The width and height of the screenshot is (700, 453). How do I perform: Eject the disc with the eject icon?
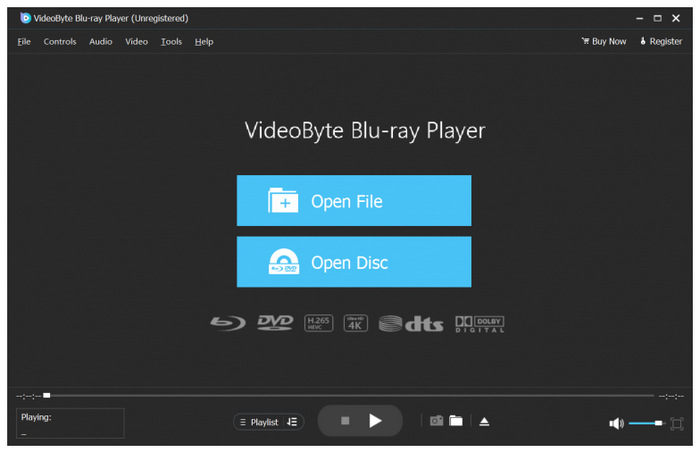(484, 421)
